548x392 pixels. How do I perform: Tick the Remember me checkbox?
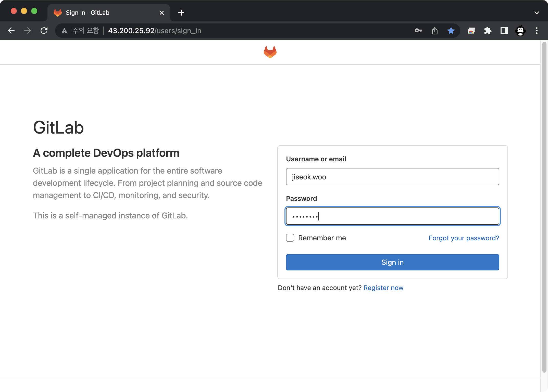click(x=290, y=238)
